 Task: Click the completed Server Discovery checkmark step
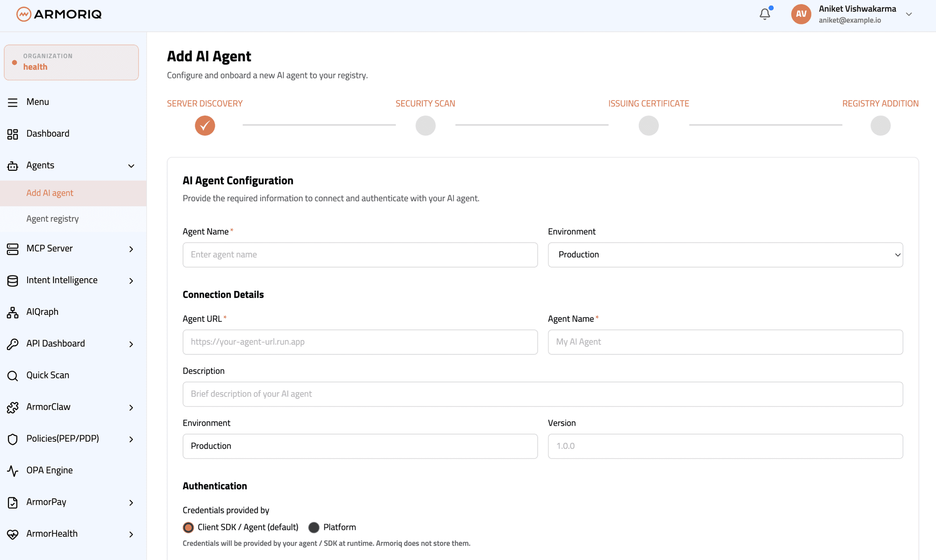[x=205, y=125]
